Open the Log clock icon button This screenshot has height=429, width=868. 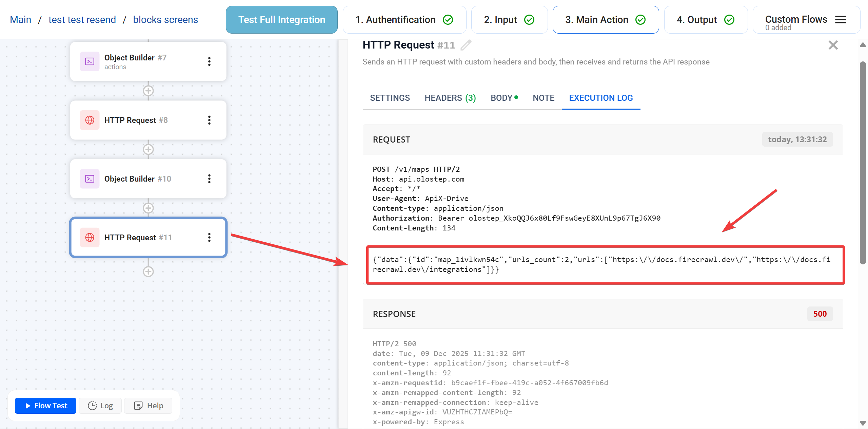coord(100,406)
